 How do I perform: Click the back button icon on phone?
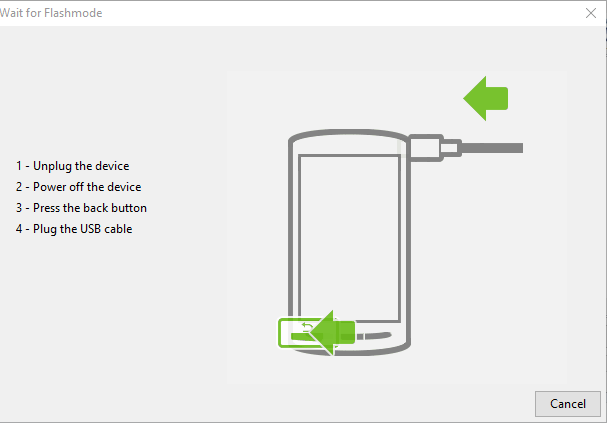(307, 327)
